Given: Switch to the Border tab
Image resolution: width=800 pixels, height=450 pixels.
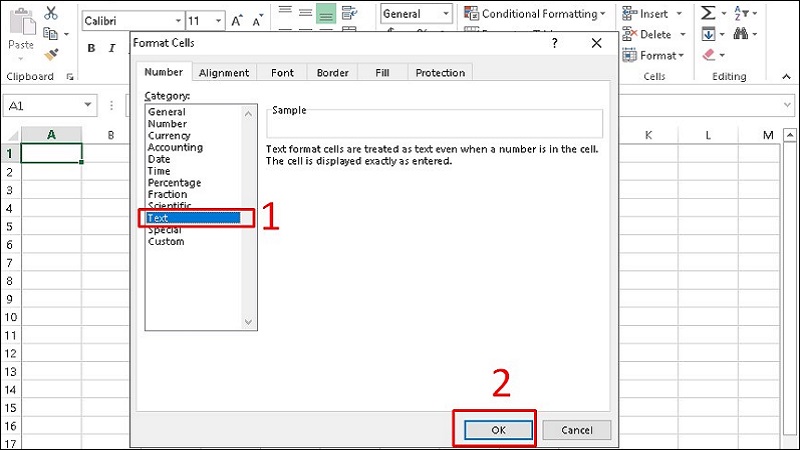Looking at the screenshot, I should (x=332, y=73).
